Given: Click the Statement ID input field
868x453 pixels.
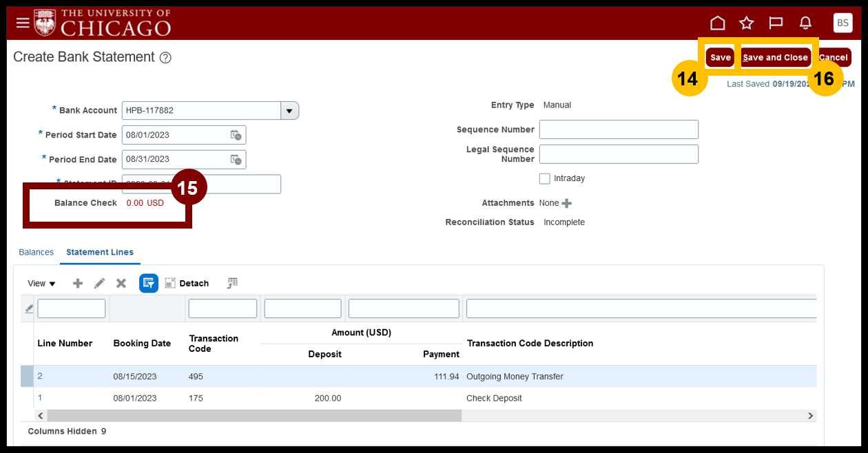Looking at the screenshot, I should [x=201, y=184].
